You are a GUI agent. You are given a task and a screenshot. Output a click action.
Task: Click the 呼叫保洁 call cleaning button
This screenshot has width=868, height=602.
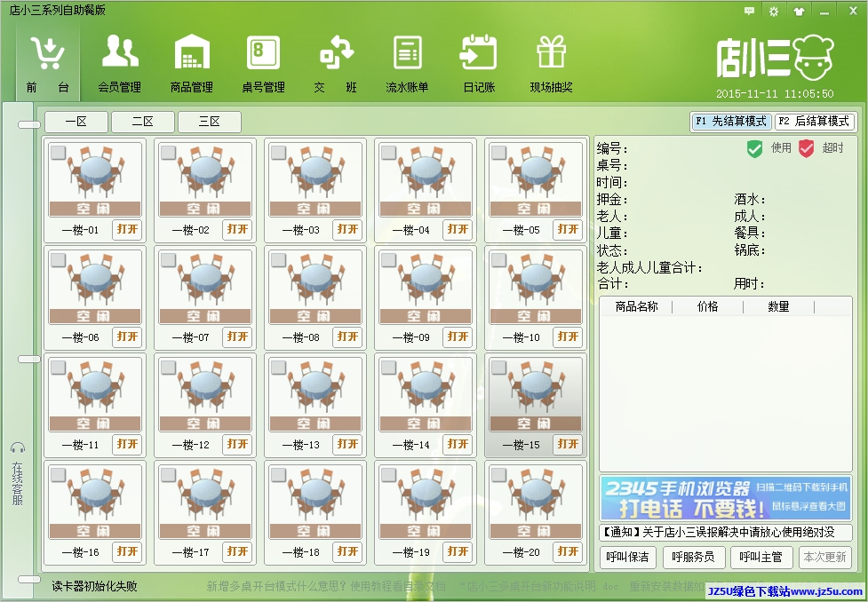(627, 558)
